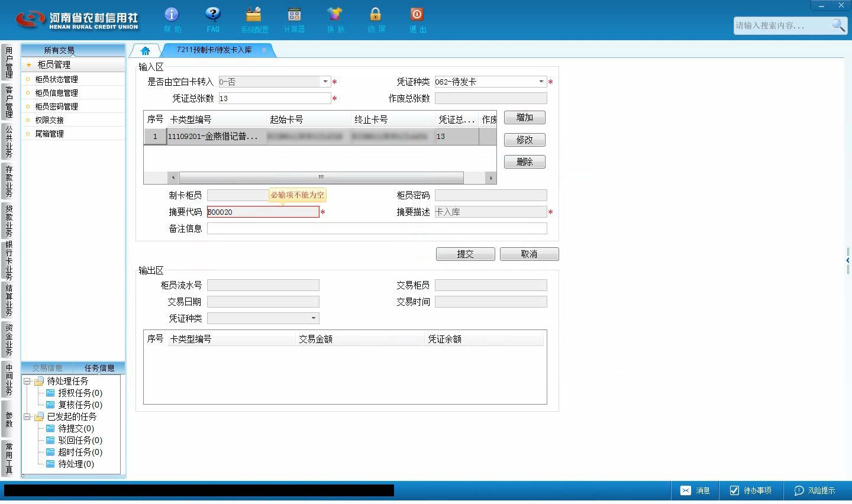Select 驳回任务(0) tree item
This screenshot has width=852, height=504.
click(x=80, y=440)
